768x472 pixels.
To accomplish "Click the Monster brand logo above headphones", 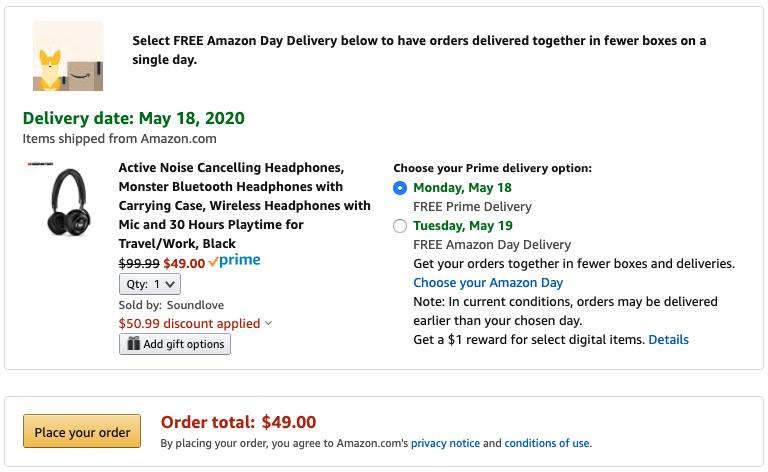I will pyautogui.click(x=41, y=163).
